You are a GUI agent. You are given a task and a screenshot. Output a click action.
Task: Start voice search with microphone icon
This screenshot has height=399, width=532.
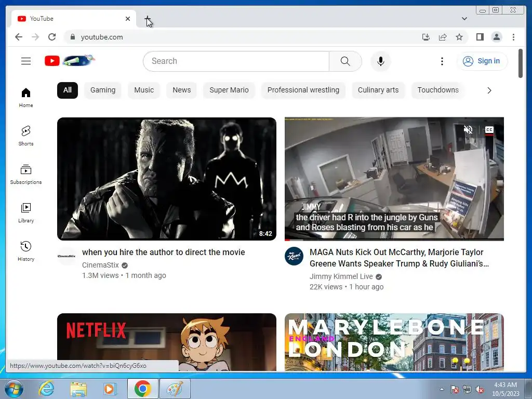(381, 61)
